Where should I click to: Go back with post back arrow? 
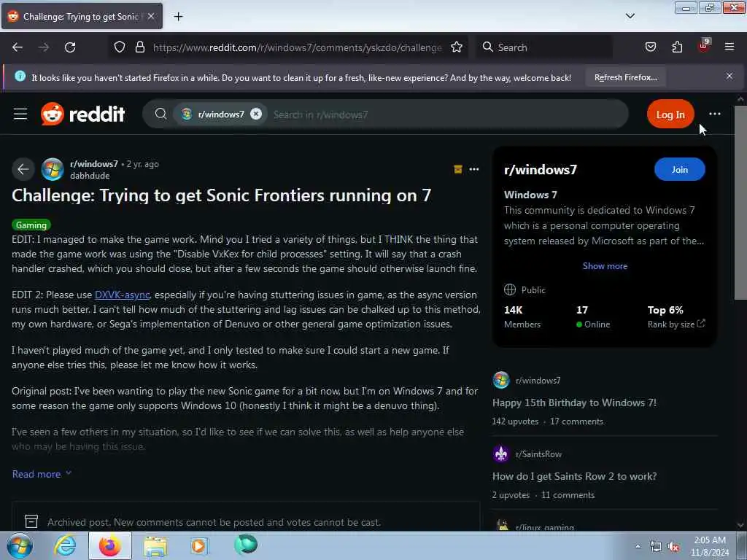[x=23, y=169]
